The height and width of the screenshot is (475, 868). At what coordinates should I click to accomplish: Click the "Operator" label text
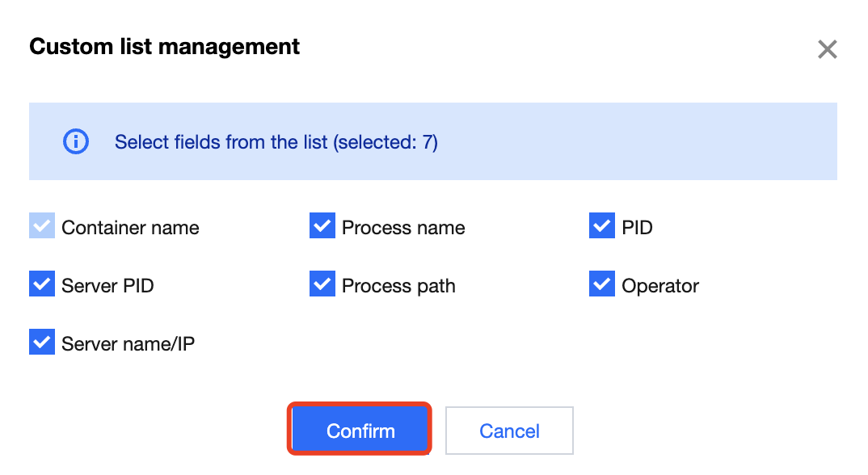[660, 286]
